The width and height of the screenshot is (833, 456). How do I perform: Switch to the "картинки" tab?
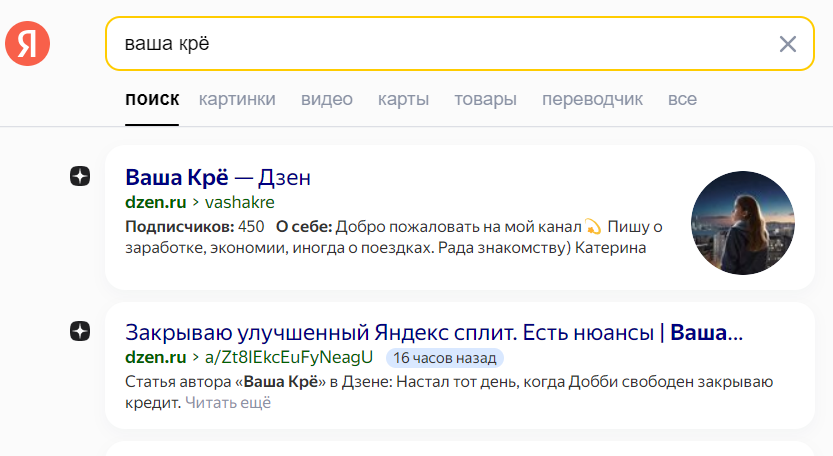(237, 99)
